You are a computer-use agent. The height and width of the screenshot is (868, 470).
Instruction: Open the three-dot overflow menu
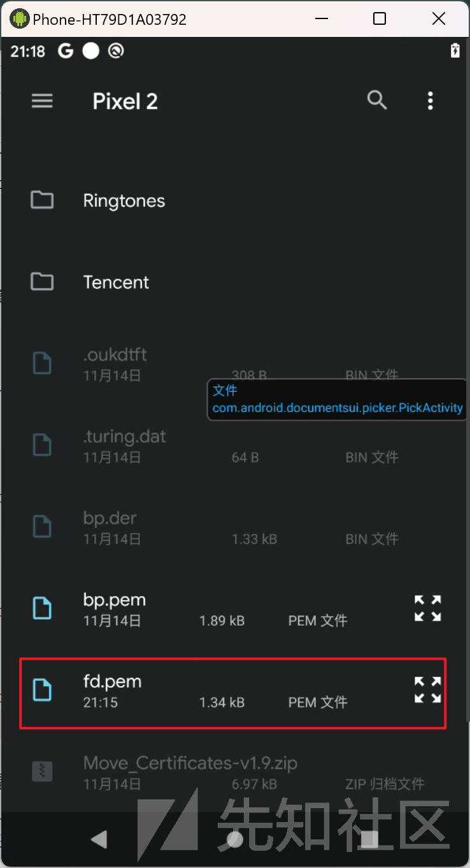(431, 101)
